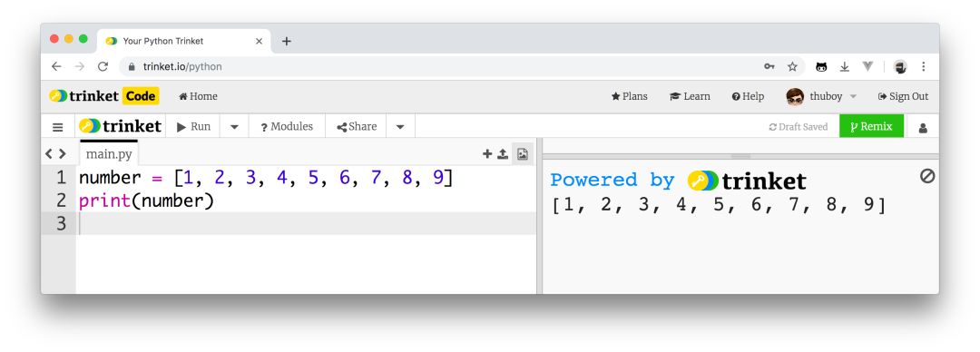Click the trinket Code logo
This screenshot has width=980, height=352.
click(x=103, y=96)
